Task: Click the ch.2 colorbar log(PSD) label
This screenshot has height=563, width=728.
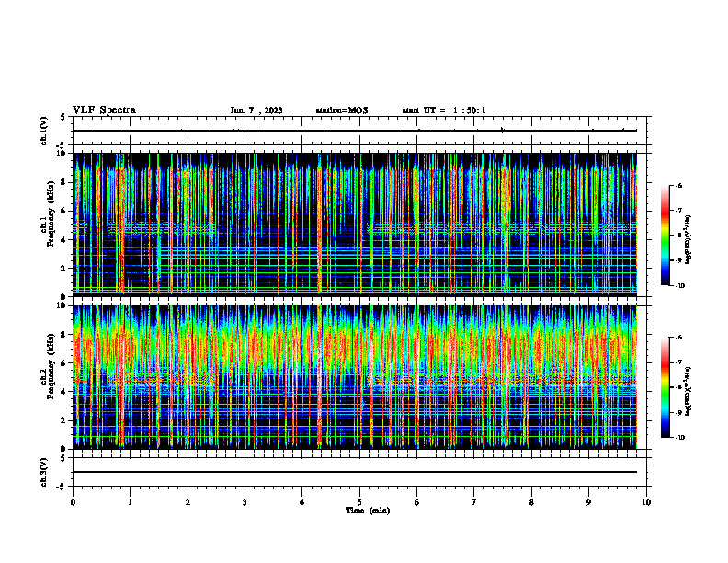Action: click(688, 391)
